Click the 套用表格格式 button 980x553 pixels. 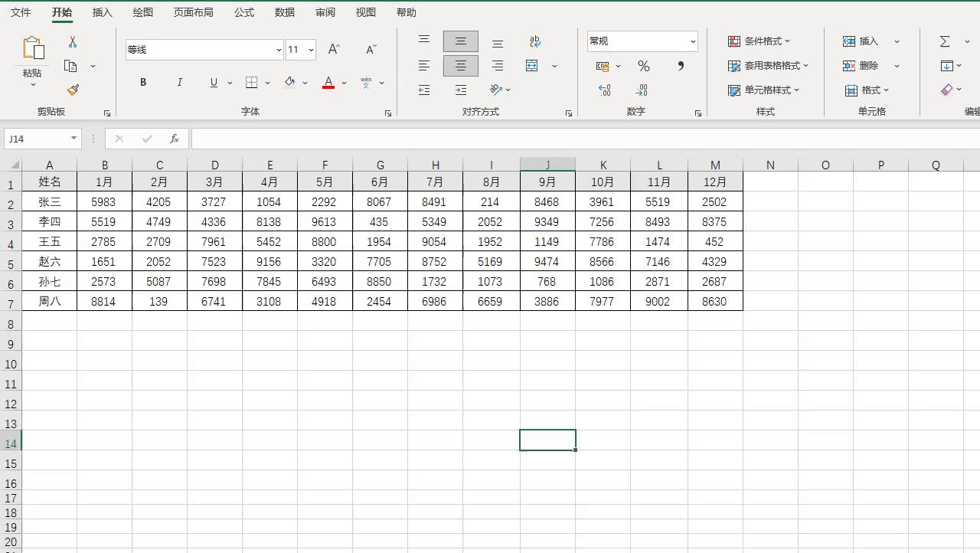(x=766, y=66)
